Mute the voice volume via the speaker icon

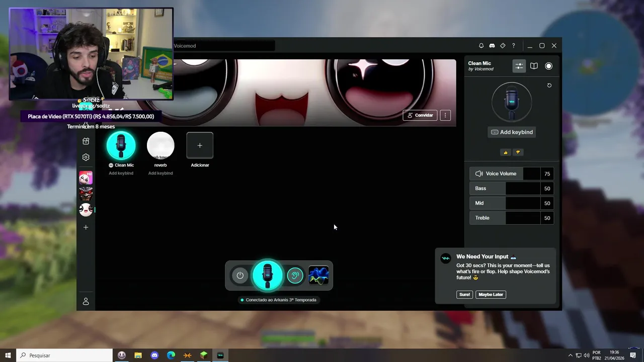click(x=479, y=173)
